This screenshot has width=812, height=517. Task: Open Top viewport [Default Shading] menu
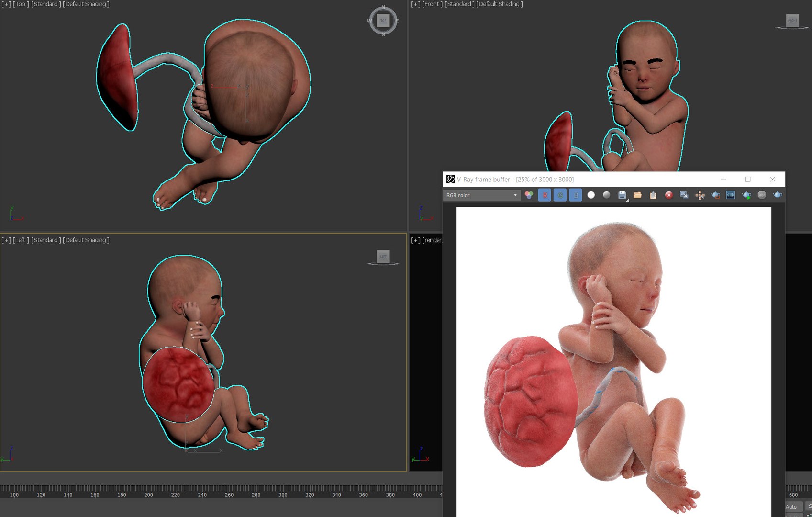click(x=86, y=4)
